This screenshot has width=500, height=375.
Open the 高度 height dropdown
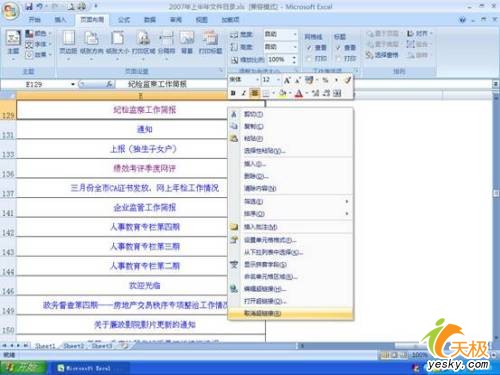(295, 47)
